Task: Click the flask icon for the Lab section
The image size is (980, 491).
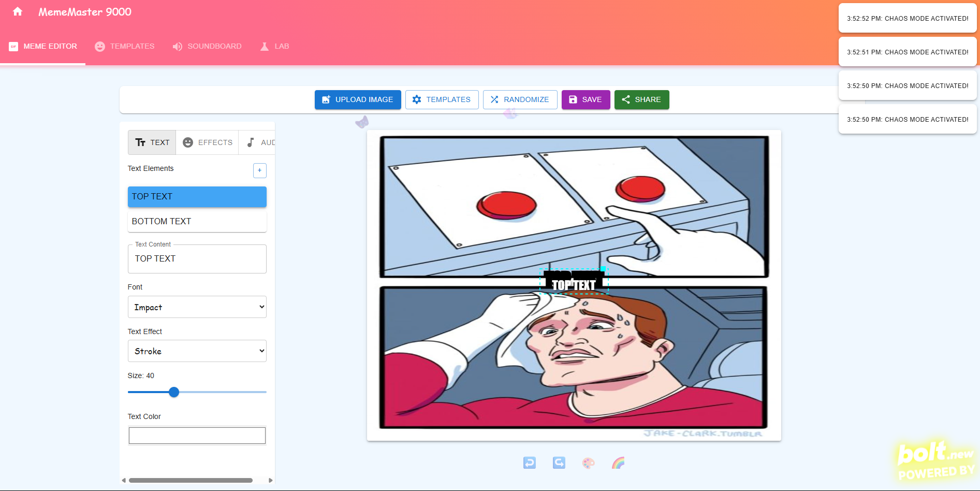Action: 264,46
